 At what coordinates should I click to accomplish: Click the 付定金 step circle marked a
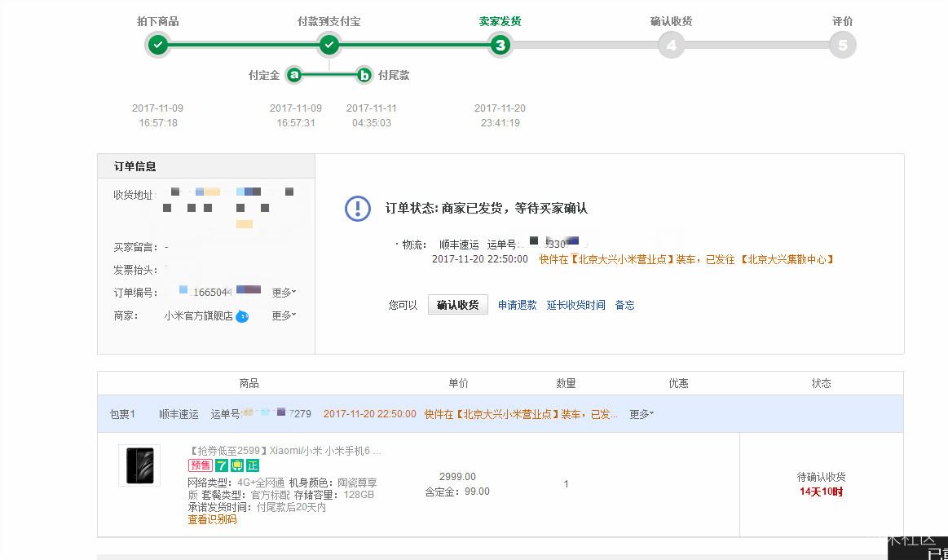[x=293, y=75]
